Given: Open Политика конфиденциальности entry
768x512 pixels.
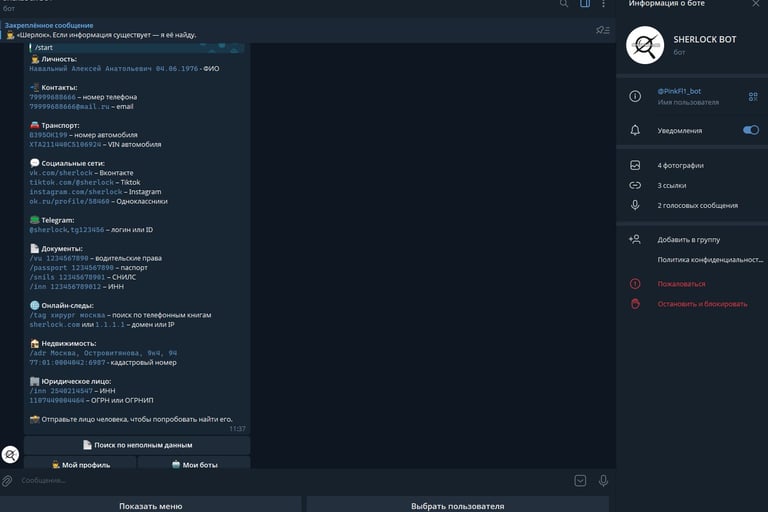Looking at the screenshot, I should 710,260.
